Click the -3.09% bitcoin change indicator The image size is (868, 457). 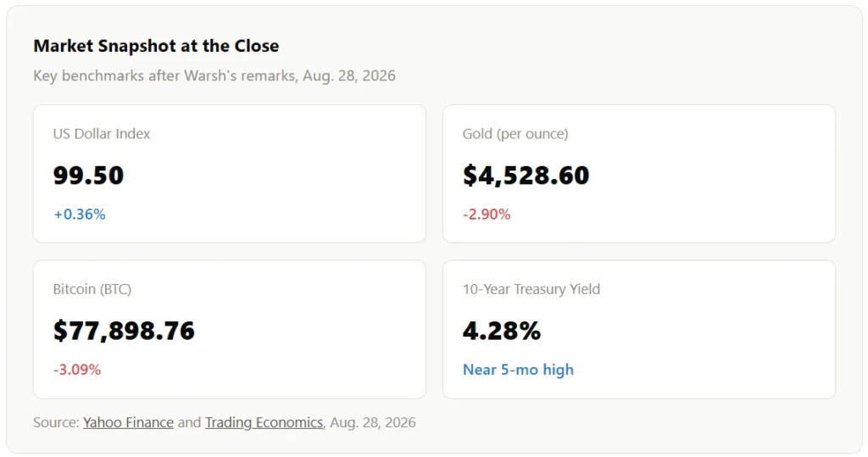click(77, 370)
